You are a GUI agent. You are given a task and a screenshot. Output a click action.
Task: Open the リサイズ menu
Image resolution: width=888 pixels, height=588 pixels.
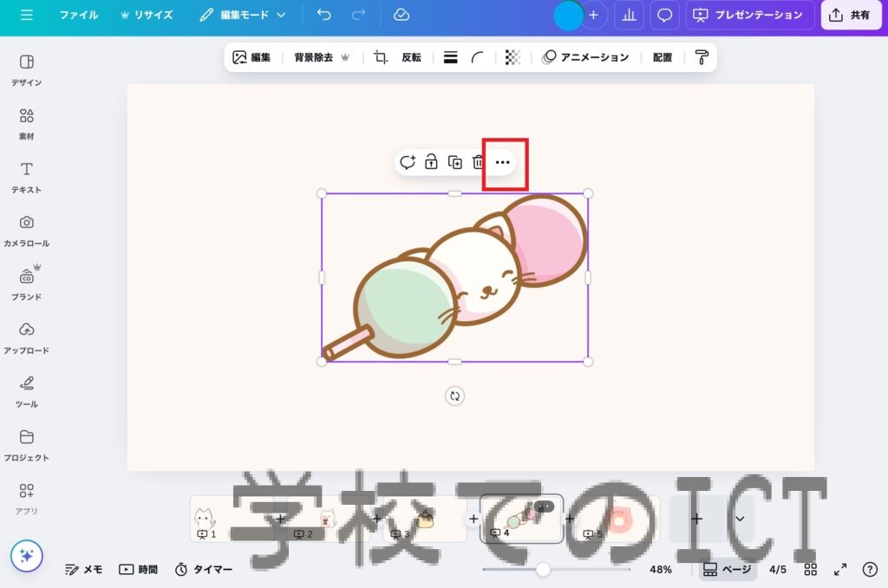[x=147, y=16]
